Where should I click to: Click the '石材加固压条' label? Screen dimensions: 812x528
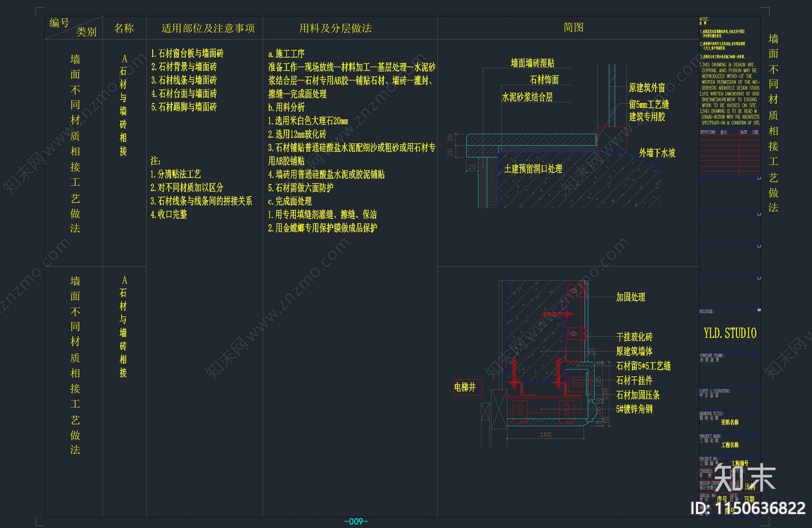(x=638, y=395)
